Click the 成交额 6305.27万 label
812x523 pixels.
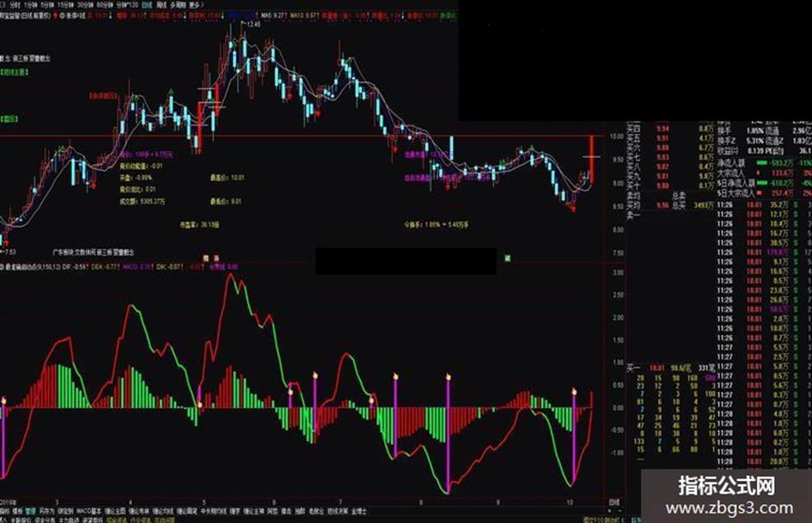point(143,202)
